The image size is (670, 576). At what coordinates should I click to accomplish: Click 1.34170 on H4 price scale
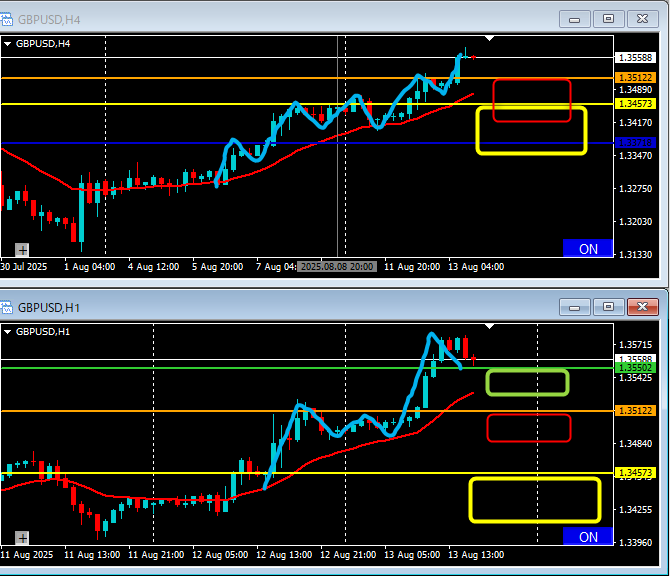click(x=635, y=123)
